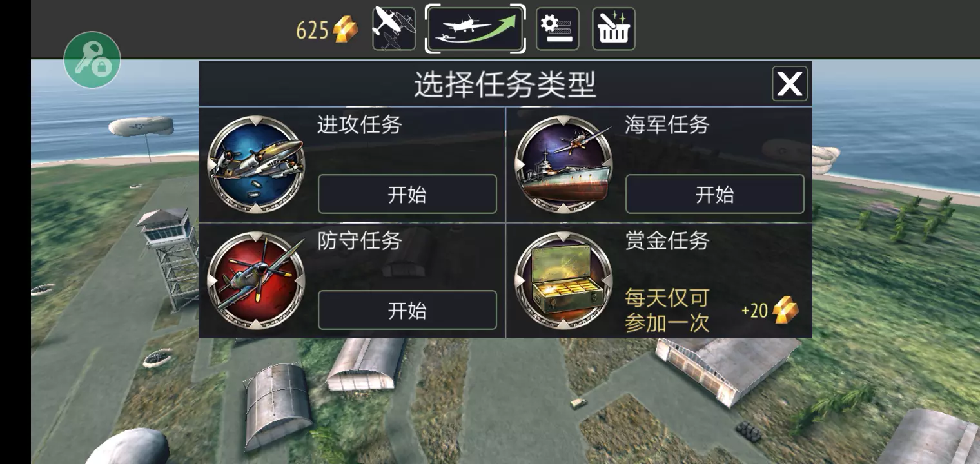The width and height of the screenshot is (980, 464).
Task: Click the 赏金任务 title label
Action: (667, 240)
